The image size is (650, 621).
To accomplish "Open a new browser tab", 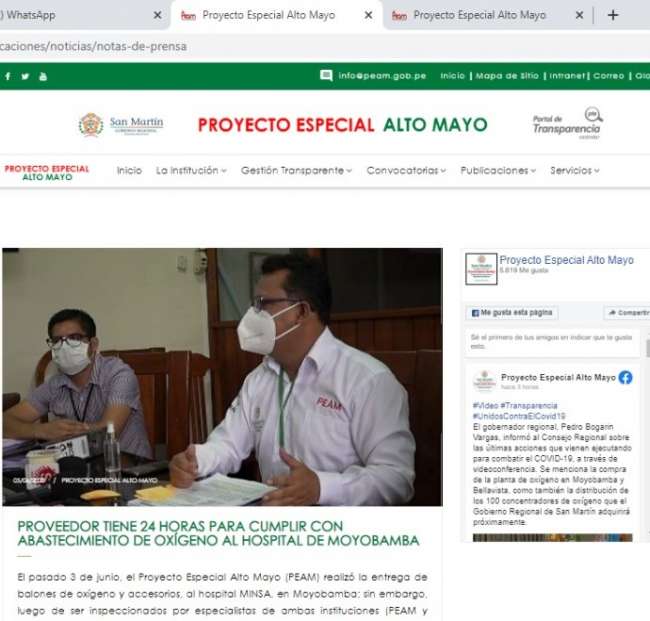I will pos(613,15).
